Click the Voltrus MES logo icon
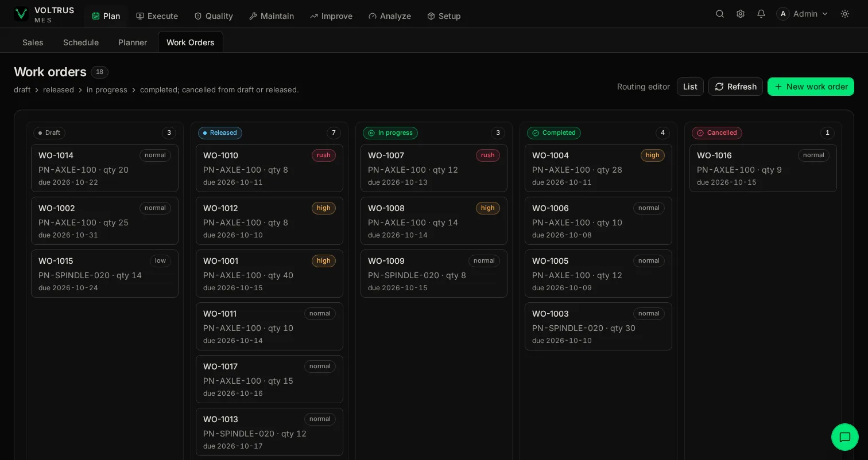Screen dimensions: 868x460 click(x=21, y=14)
